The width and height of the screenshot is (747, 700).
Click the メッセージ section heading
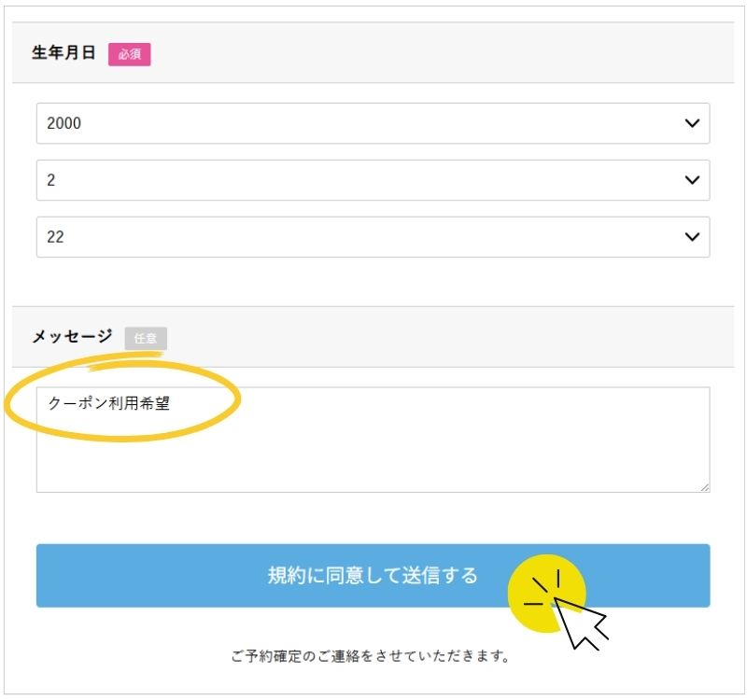click(x=72, y=337)
